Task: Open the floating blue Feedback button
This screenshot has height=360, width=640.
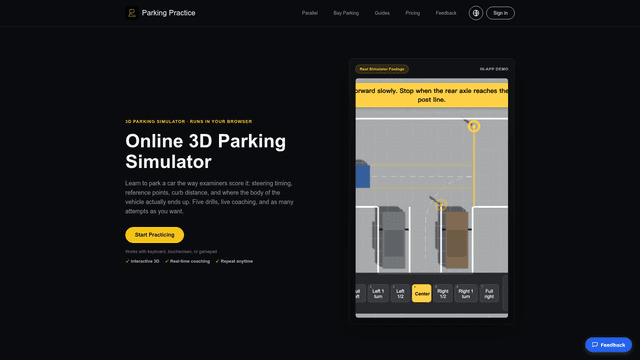Action: coord(609,345)
